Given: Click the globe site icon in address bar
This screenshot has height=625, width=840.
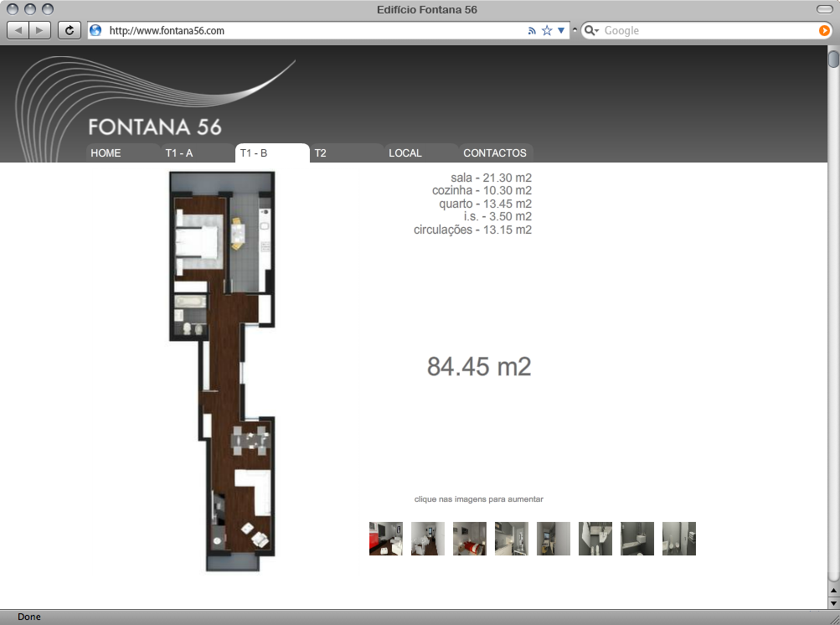Looking at the screenshot, I should (96, 30).
